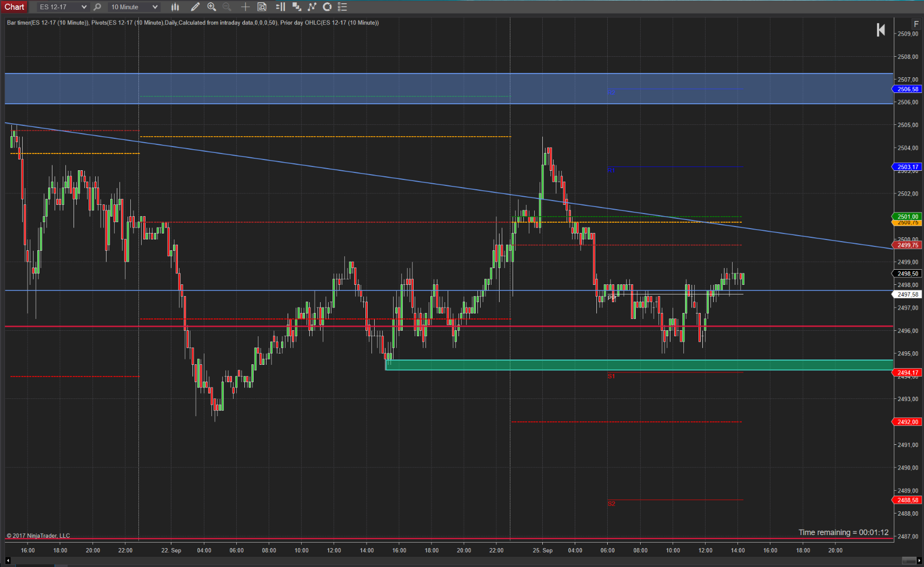Click the zoom out magnifier
924x567 pixels.
coord(227,7)
